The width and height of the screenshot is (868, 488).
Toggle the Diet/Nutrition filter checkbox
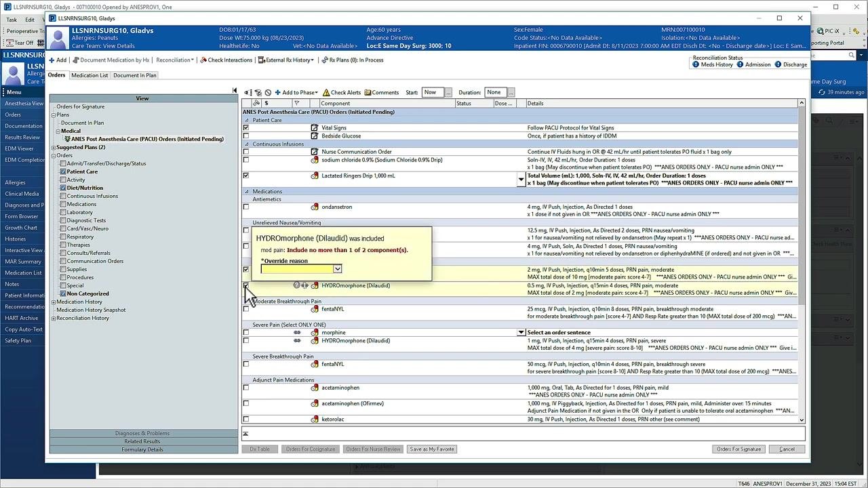click(x=63, y=188)
